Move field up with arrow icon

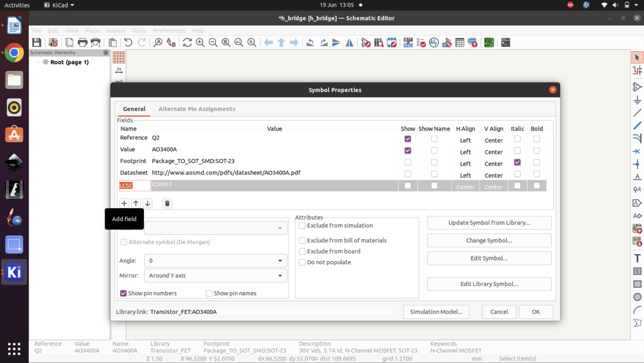click(136, 203)
